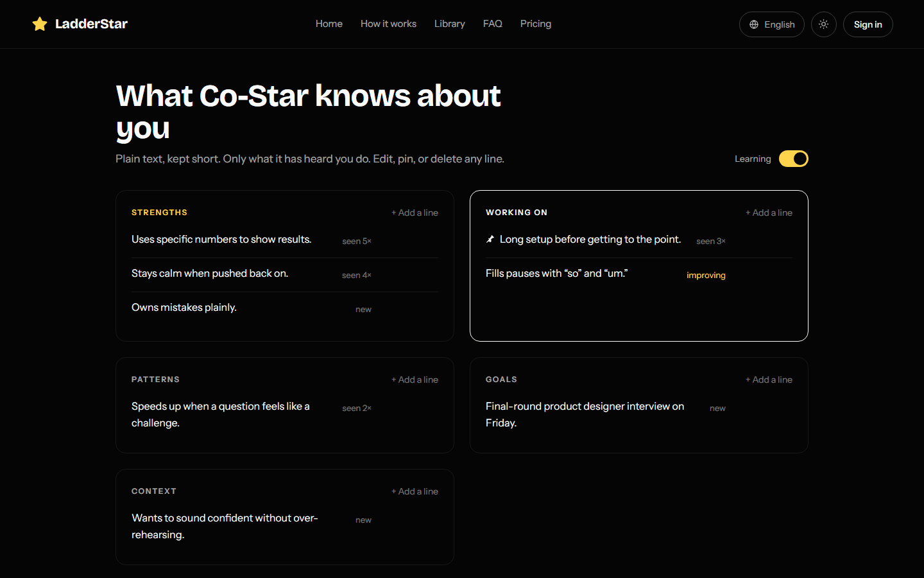Select 'Wants to sound confident' context line

(x=225, y=527)
